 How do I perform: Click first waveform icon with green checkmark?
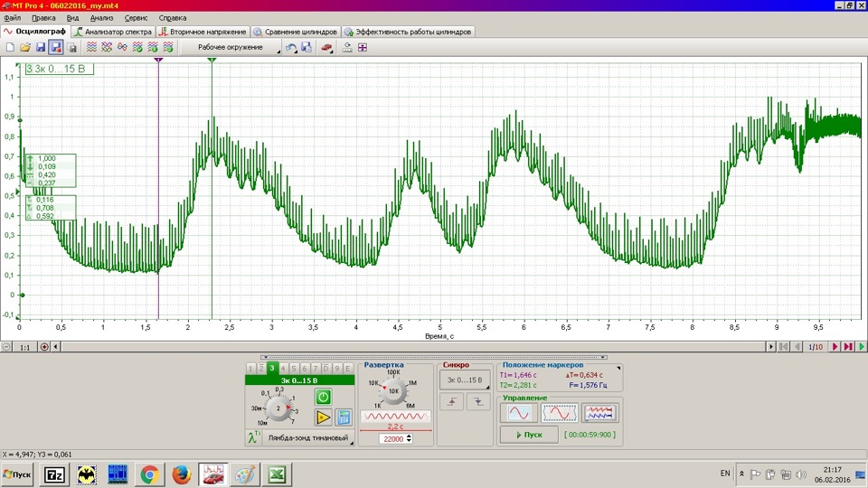pyautogui.click(x=137, y=48)
